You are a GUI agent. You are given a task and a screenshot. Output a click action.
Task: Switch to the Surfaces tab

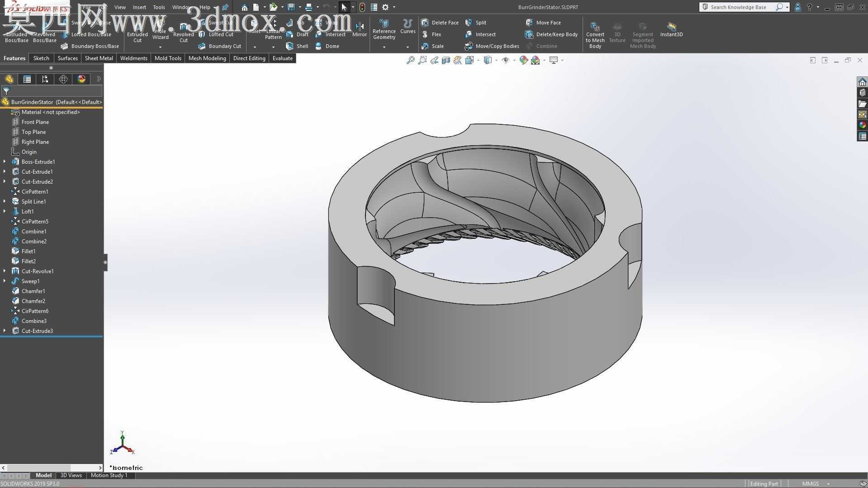pos(67,58)
